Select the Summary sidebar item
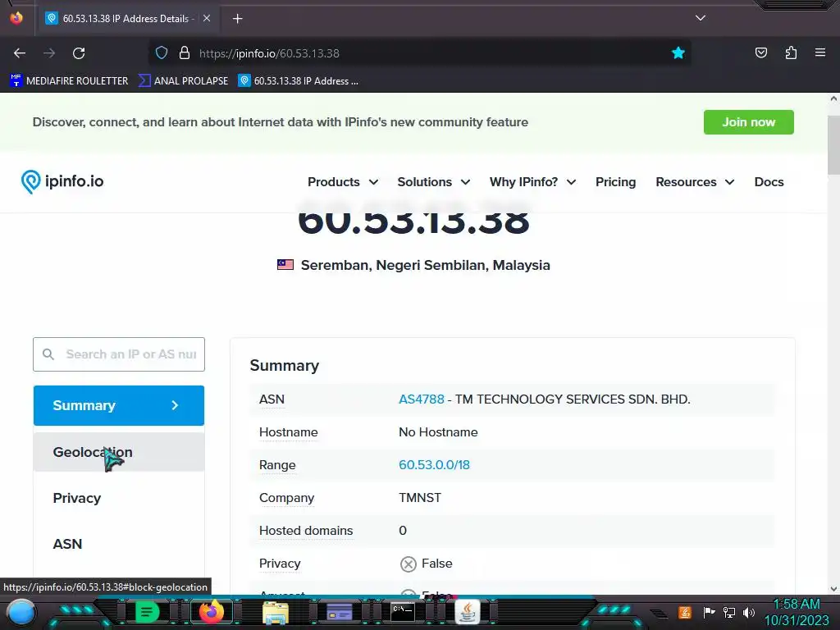This screenshot has height=630, width=840. tap(119, 405)
